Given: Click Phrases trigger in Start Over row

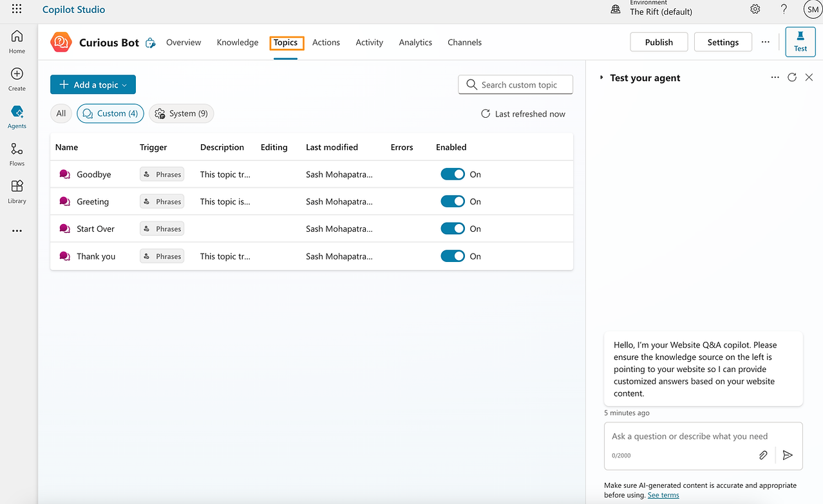Looking at the screenshot, I should click(x=162, y=229).
